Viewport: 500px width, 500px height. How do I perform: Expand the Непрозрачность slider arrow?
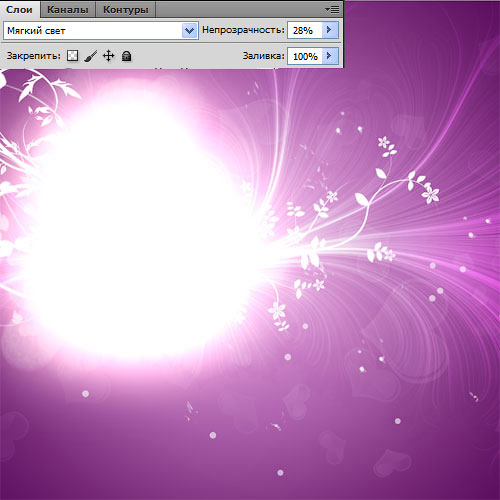pos(330,30)
